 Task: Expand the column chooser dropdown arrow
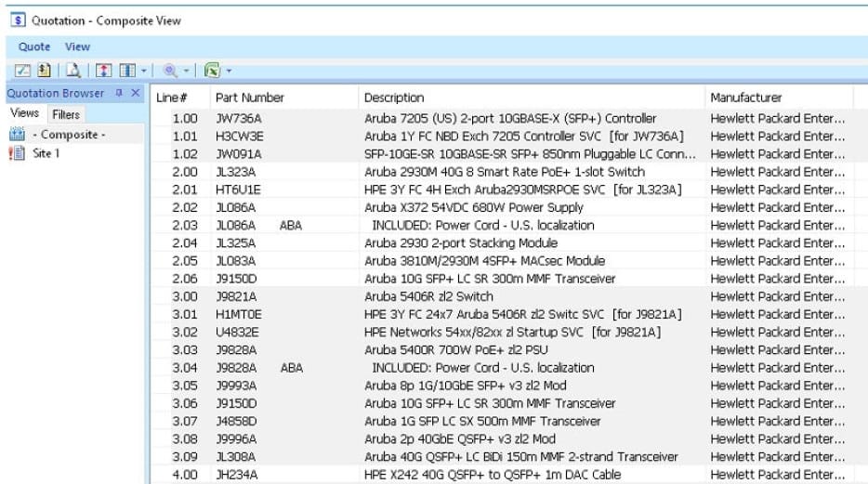coord(144,71)
